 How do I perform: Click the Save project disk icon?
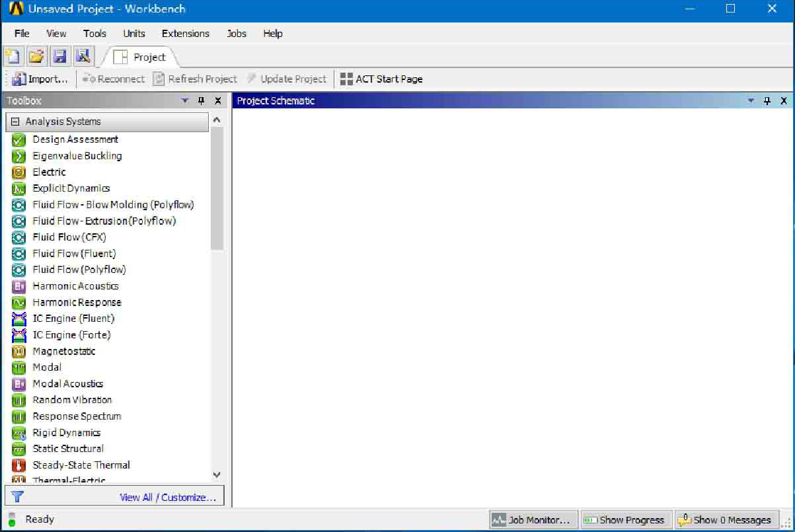point(59,57)
